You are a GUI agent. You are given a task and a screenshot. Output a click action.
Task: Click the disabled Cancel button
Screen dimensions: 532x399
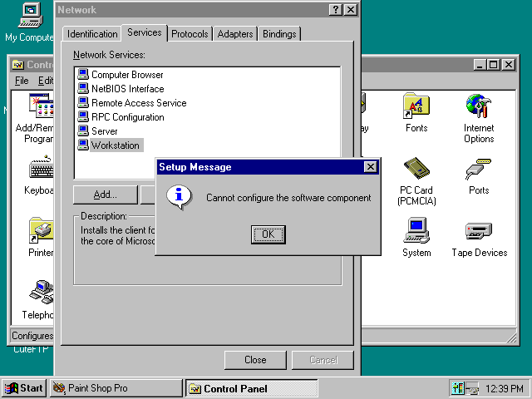(x=323, y=360)
